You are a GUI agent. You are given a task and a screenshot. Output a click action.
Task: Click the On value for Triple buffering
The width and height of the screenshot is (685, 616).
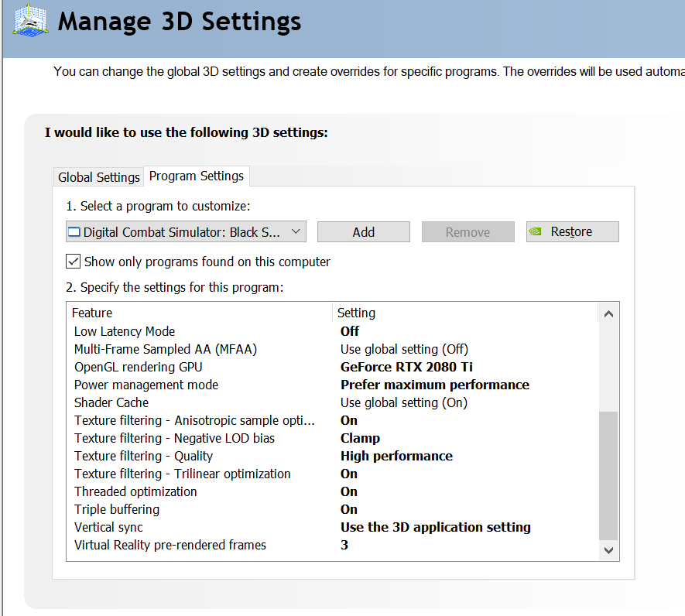click(x=349, y=509)
